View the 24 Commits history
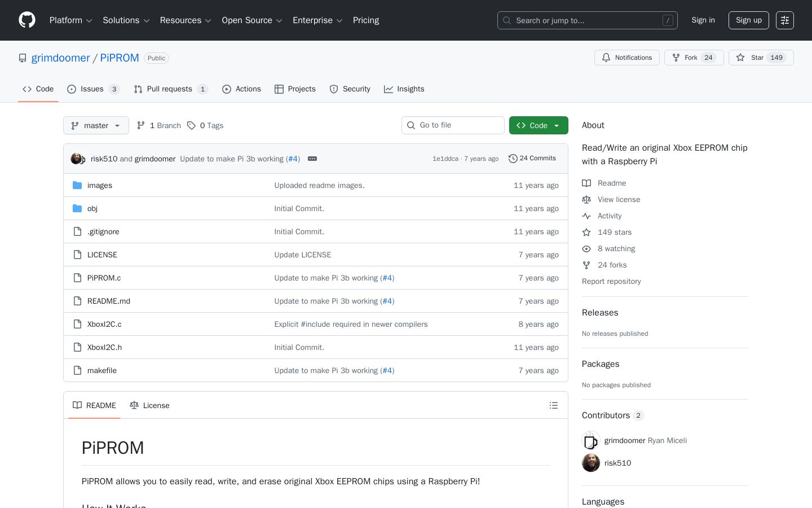This screenshot has height=508, width=812. point(532,159)
